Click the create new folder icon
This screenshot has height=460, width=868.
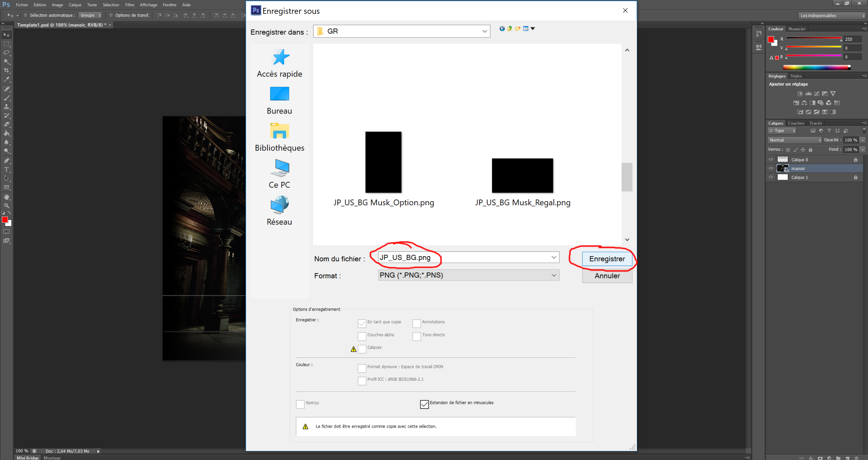[x=517, y=29]
